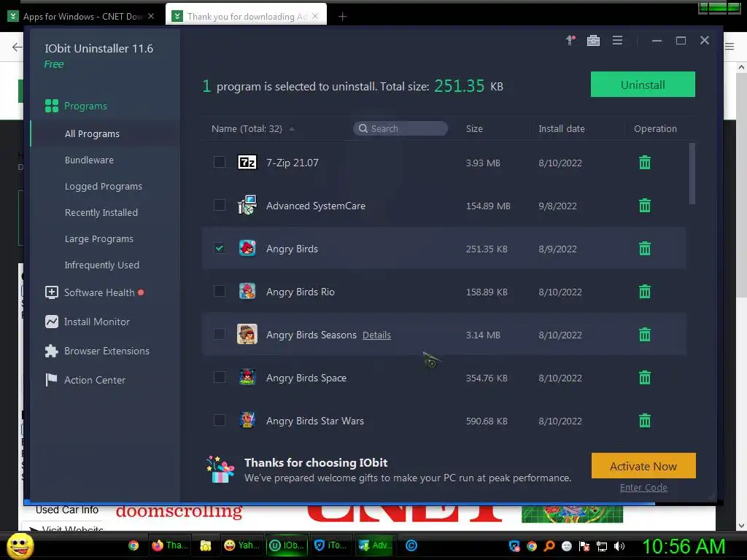
Task: Switch to Adv... taskbar button
Action: pyautogui.click(x=375, y=545)
